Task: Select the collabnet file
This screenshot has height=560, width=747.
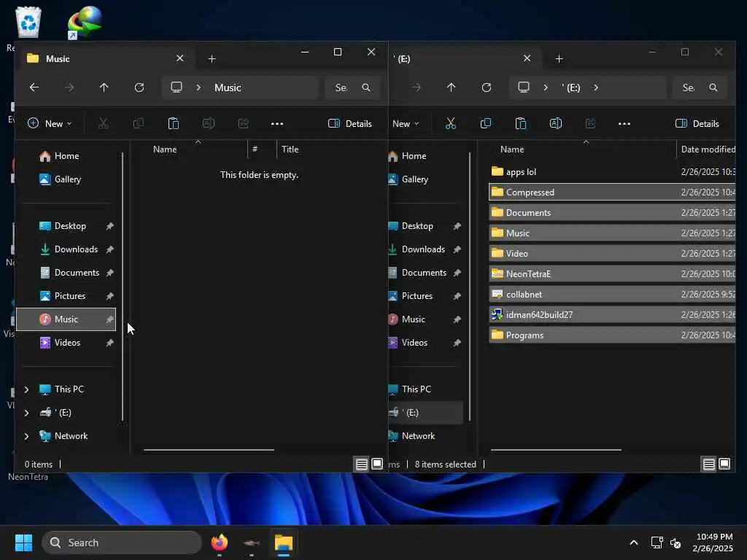Action: click(612, 295)
